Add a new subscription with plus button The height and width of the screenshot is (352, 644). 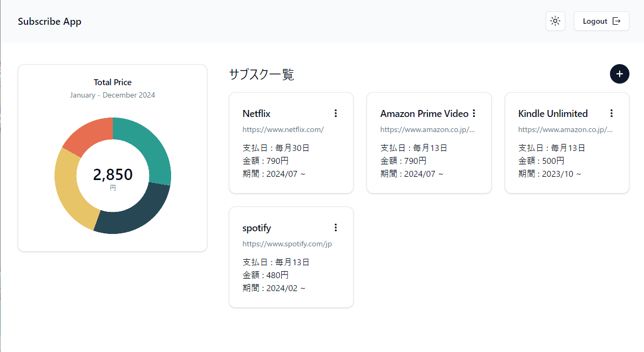tap(619, 74)
